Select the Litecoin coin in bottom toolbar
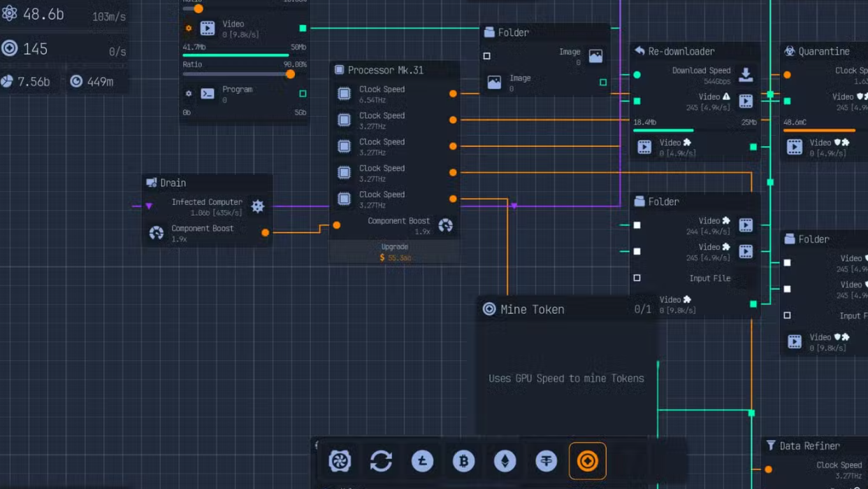 [x=422, y=461]
